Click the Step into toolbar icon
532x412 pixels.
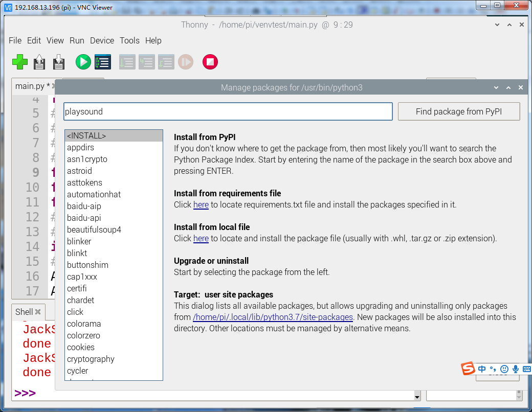pos(147,62)
